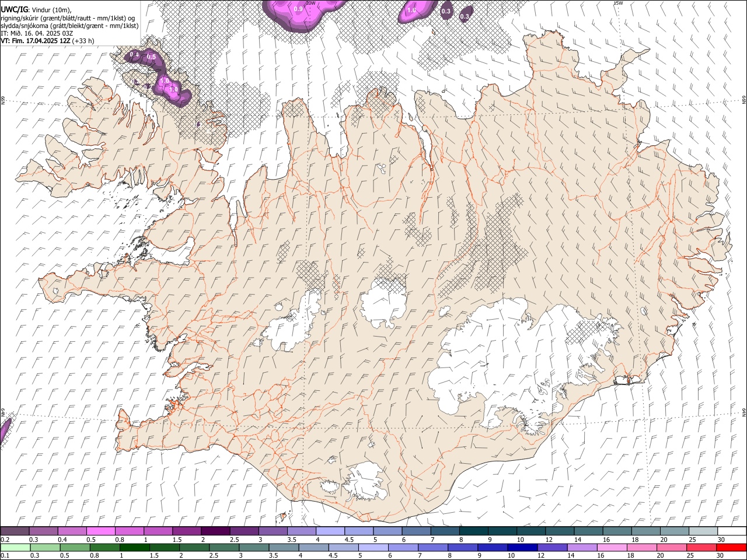Click the '66N' latitude label on left edge
747x560 pixels.
3,100
